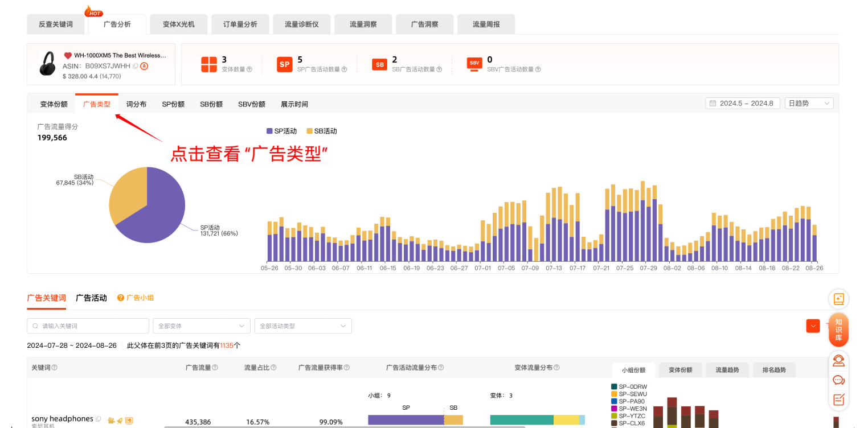868x428 pixels.
Task: Toggle the SP-YTZC legend entry
Action: (629, 416)
